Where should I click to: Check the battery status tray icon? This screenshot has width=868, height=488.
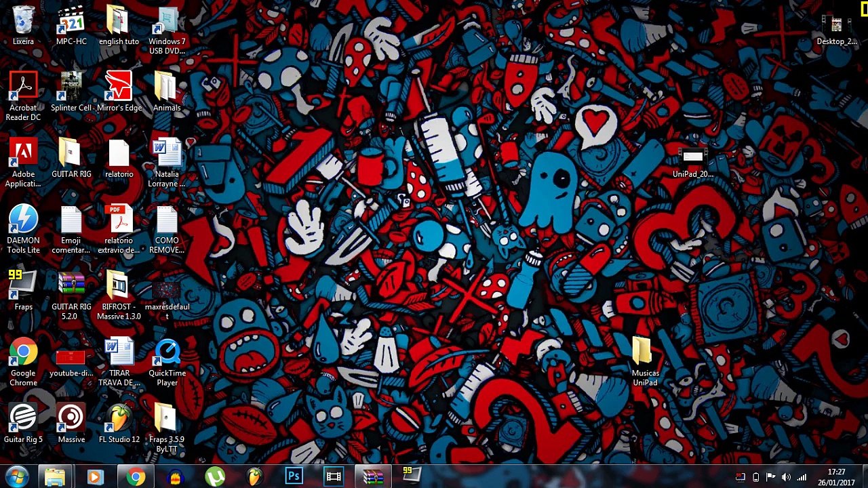point(755,477)
